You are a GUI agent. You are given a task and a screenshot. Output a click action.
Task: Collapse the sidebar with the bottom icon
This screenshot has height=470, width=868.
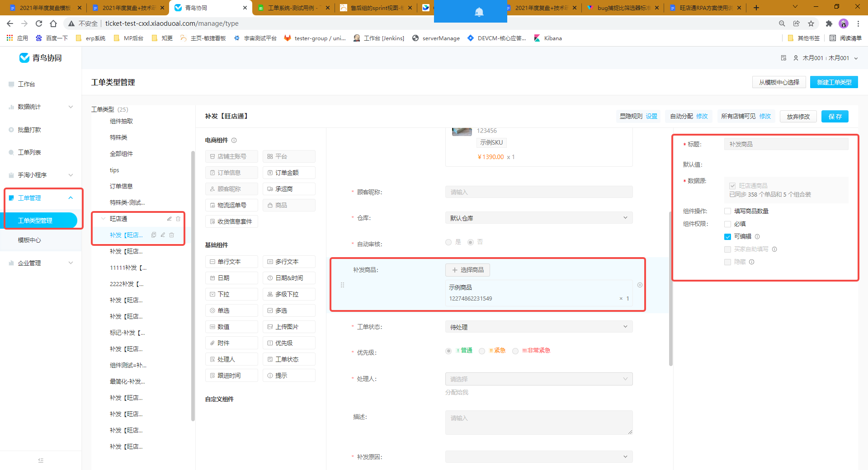click(x=41, y=461)
